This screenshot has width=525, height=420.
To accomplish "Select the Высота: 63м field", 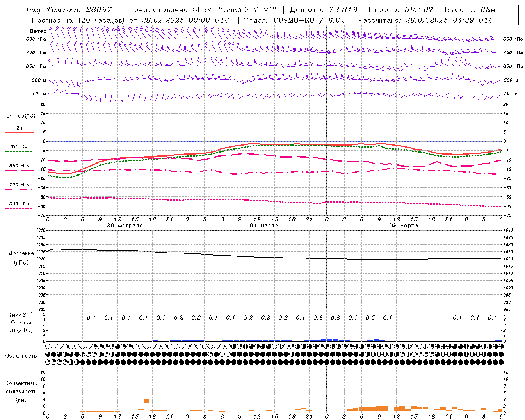I will [x=470, y=10].
